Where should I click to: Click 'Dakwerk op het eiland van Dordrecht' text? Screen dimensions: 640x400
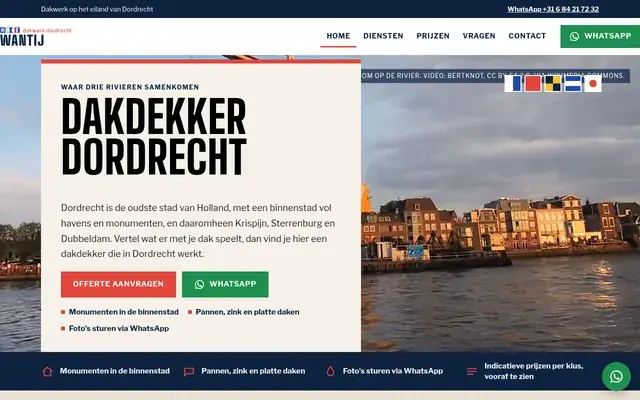click(97, 9)
